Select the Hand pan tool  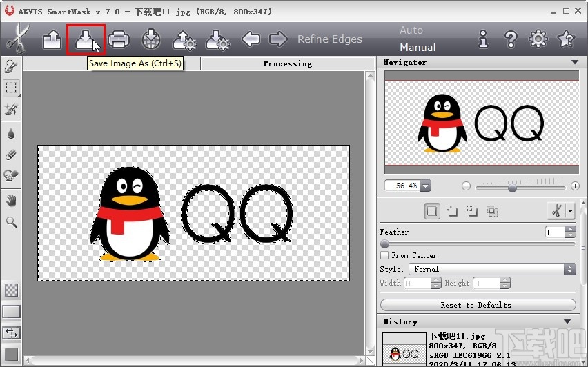[11, 201]
